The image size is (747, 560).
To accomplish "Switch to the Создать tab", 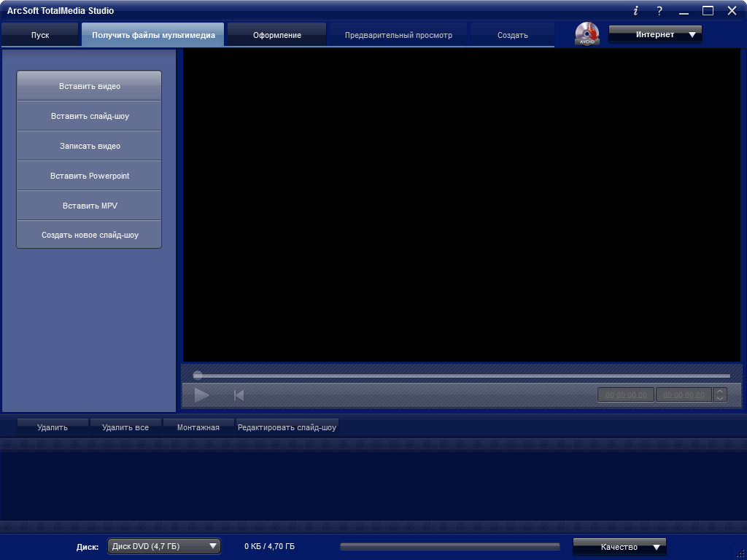I will [x=513, y=35].
